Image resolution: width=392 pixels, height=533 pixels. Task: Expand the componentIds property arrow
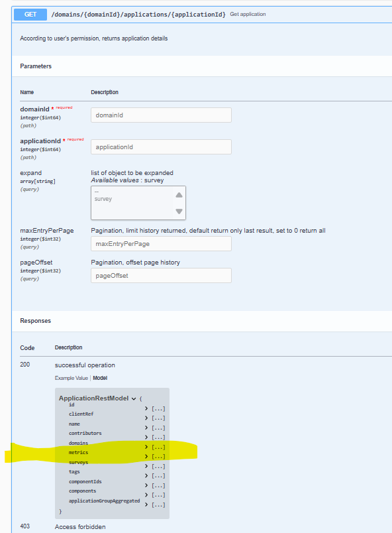point(146,485)
